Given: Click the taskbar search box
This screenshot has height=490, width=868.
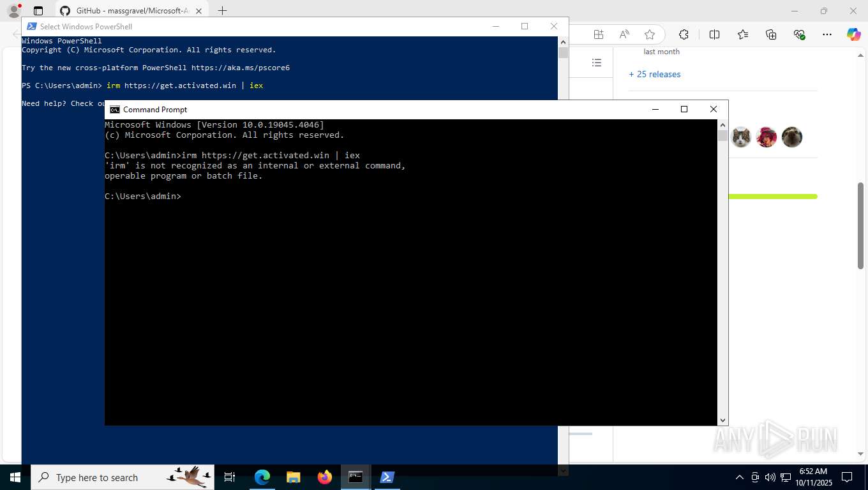Looking at the screenshot, I should click(x=123, y=477).
